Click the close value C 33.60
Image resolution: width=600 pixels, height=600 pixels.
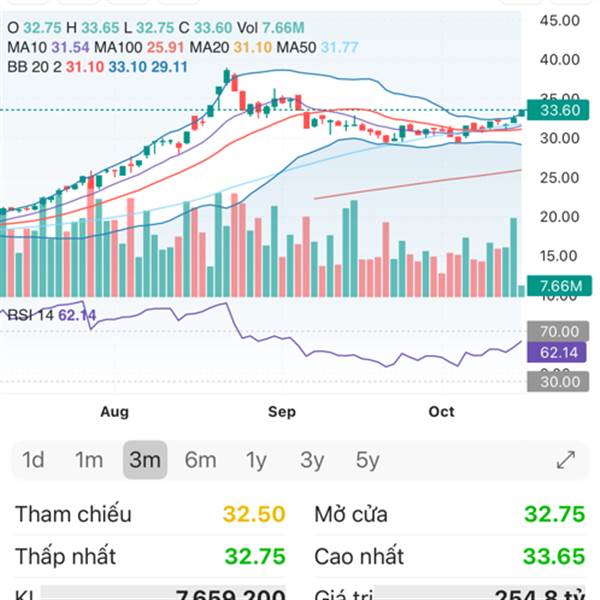tap(205, 28)
